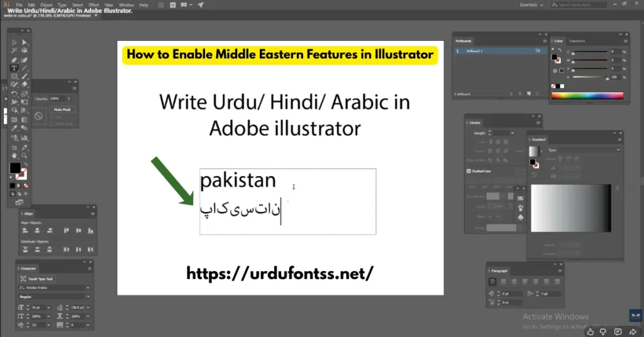Switch to Gradient mode in toolbar

(x=19, y=185)
